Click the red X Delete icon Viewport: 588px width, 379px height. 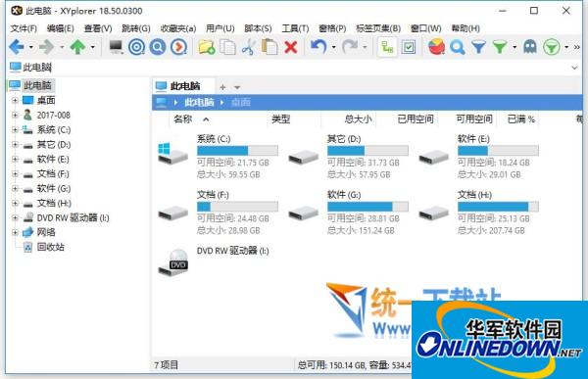pyautogui.click(x=291, y=47)
